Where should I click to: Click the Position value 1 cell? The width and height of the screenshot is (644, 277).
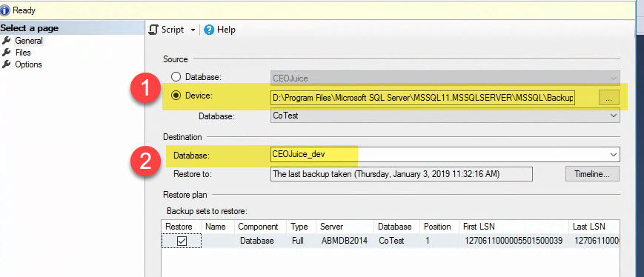(439, 241)
